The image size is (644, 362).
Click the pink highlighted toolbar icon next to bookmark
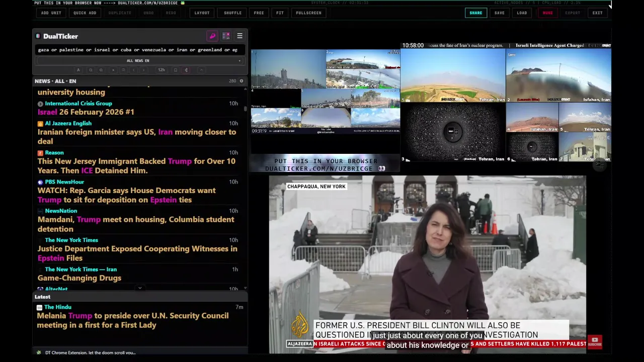[x=186, y=70]
